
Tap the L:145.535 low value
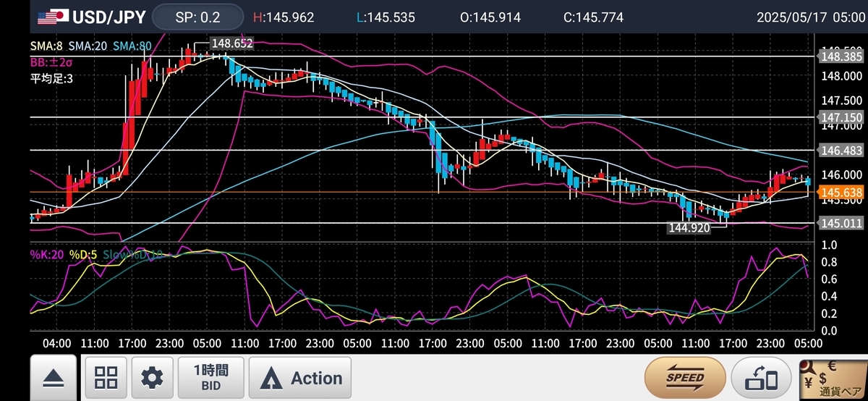pyautogui.click(x=386, y=17)
